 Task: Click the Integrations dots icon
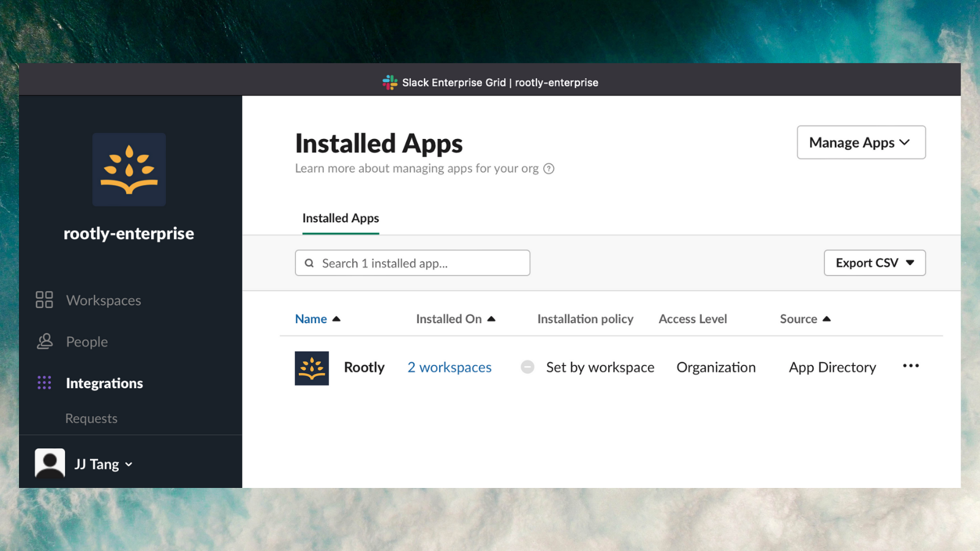pos(43,382)
